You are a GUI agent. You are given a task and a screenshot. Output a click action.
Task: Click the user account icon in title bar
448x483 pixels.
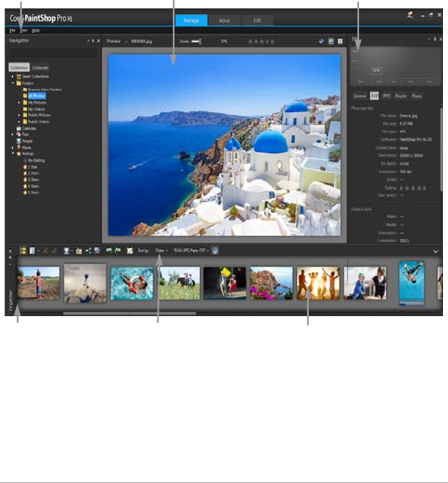point(410,15)
